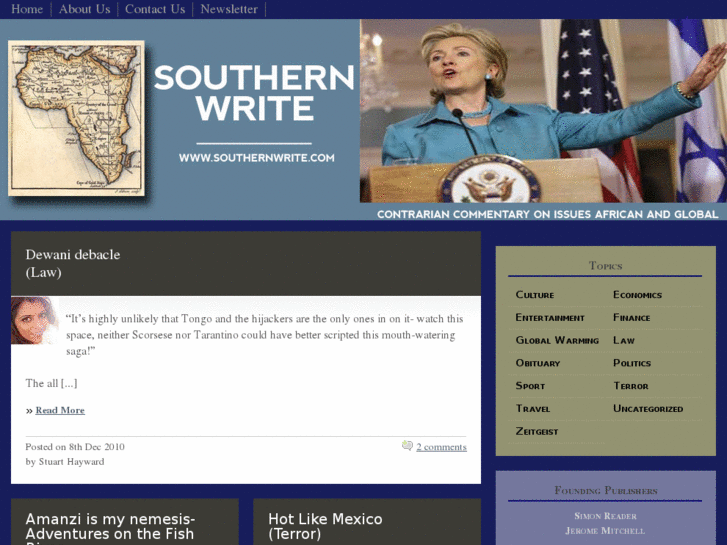Select the Obituary topic
The height and width of the screenshot is (545, 727).
pyautogui.click(x=538, y=363)
